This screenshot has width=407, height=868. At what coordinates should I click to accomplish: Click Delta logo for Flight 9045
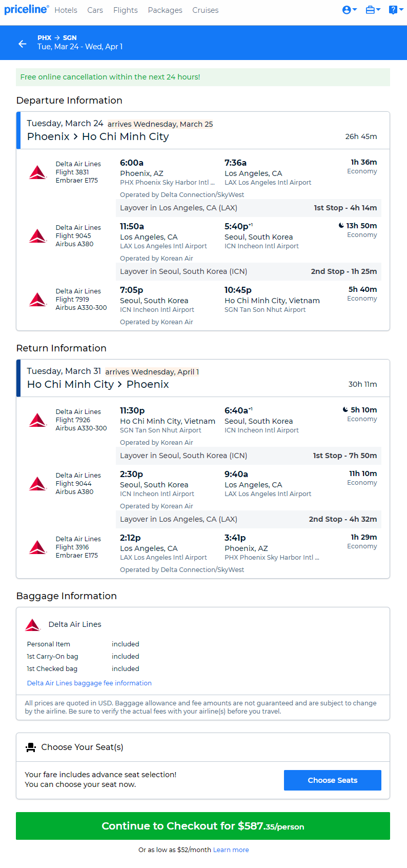coord(38,236)
